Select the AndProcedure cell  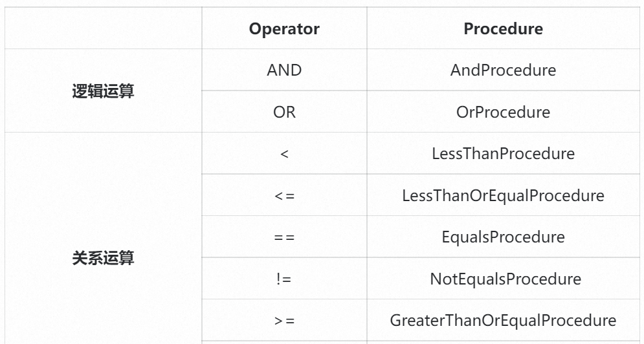503,70
